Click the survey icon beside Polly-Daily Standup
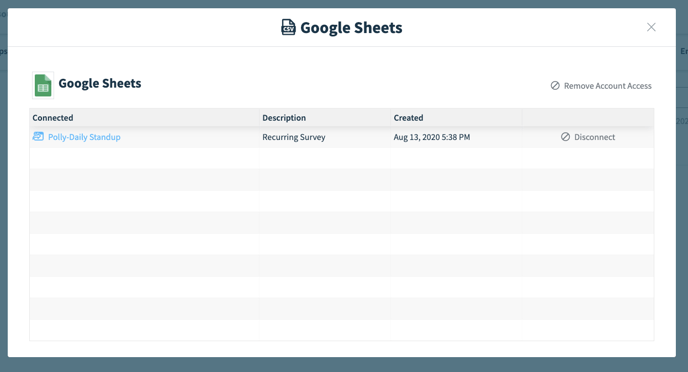This screenshot has width=688, height=372. (x=38, y=136)
